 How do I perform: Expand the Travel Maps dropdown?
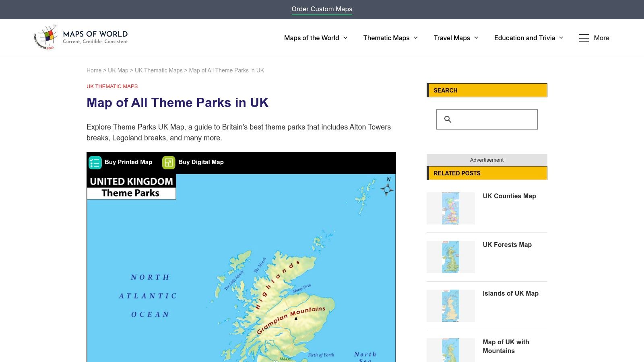tap(455, 38)
